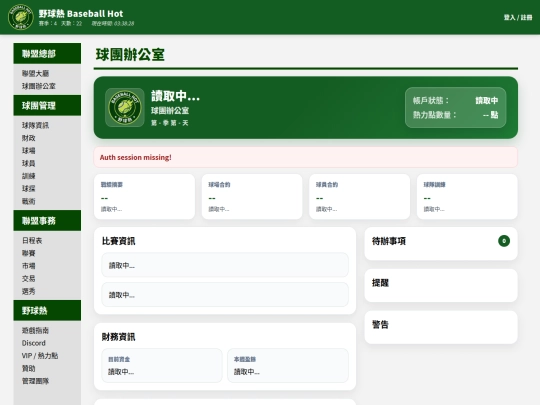Viewport: 540px width, 405px height.
Task: Open 管理團隊 sidebar link
Action: pos(35,381)
